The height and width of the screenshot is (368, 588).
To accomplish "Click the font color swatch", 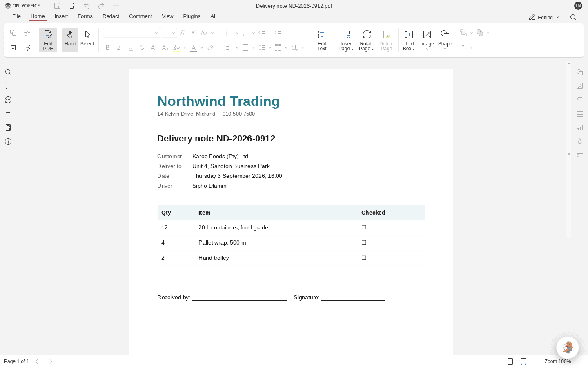I will tap(194, 47).
